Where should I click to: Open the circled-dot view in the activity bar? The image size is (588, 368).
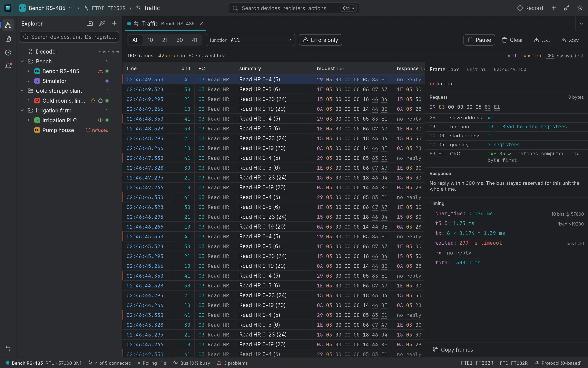8,53
